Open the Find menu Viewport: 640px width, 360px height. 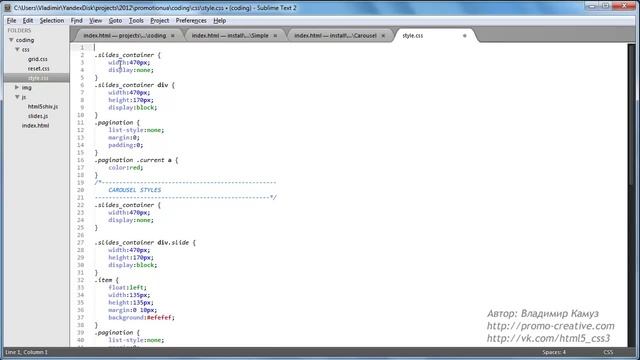click(x=76, y=20)
